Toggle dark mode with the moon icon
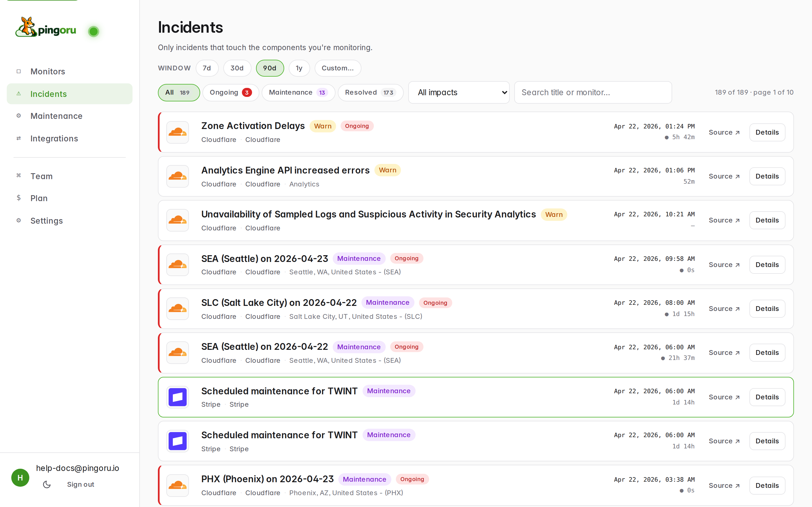This screenshot has width=812, height=507. pyautogui.click(x=47, y=484)
